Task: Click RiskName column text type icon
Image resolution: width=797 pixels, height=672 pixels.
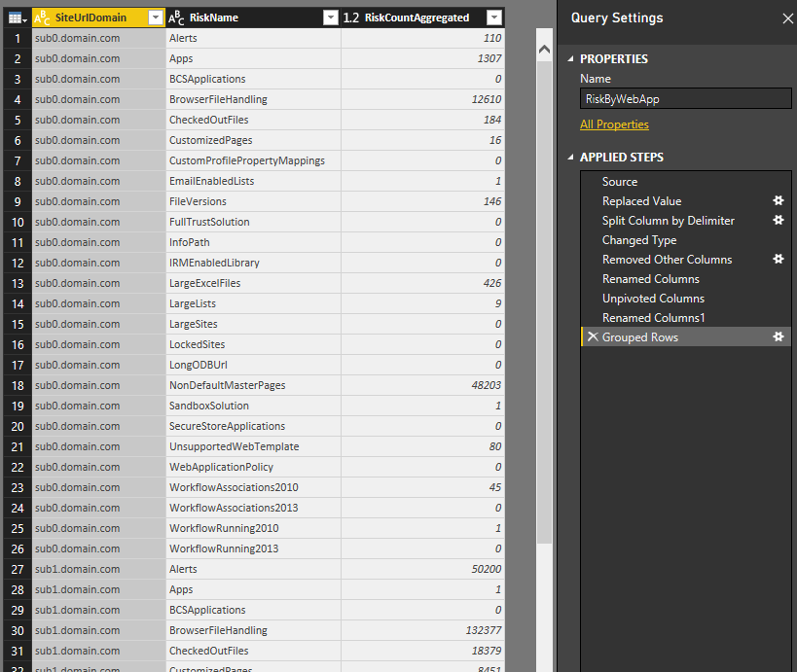Action: click(x=177, y=18)
